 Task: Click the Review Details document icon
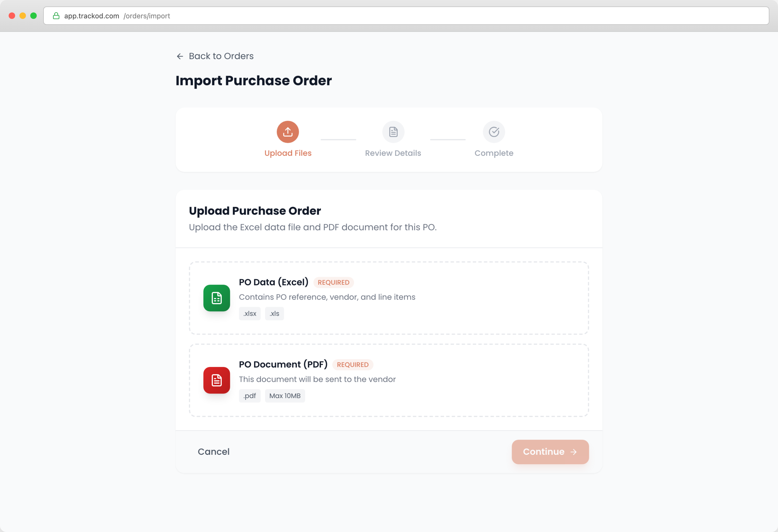pyautogui.click(x=393, y=132)
